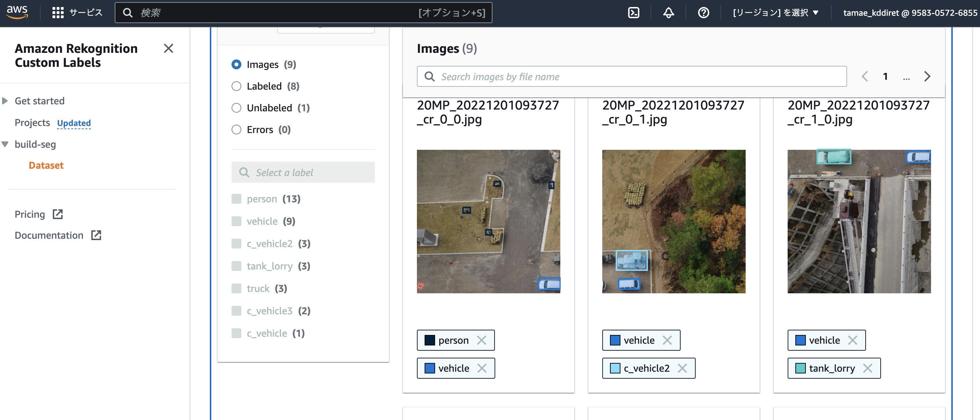Screen dimensions: 980x420
Task: Check the tank_lorry label checkbox
Action: [236, 266]
